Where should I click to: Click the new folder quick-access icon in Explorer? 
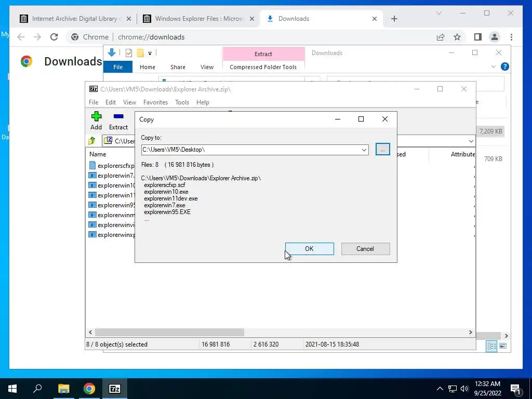[140, 53]
